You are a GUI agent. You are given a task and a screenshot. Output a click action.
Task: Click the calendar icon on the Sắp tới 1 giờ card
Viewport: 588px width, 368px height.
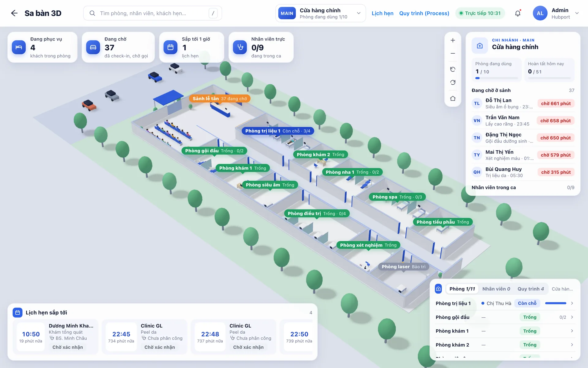(171, 47)
